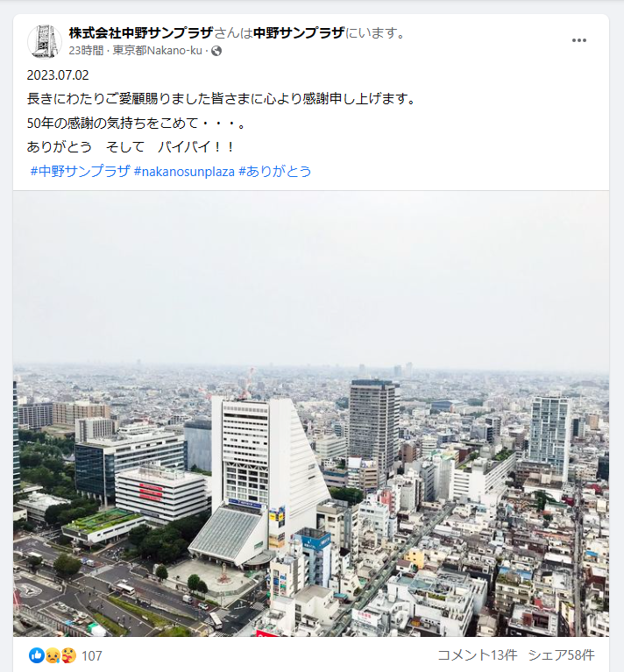Image resolution: width=624 pixels, height=672 pixels.
Task: Follow the #nakanosunplaza hashtag
Action: (x=184, y=172)
